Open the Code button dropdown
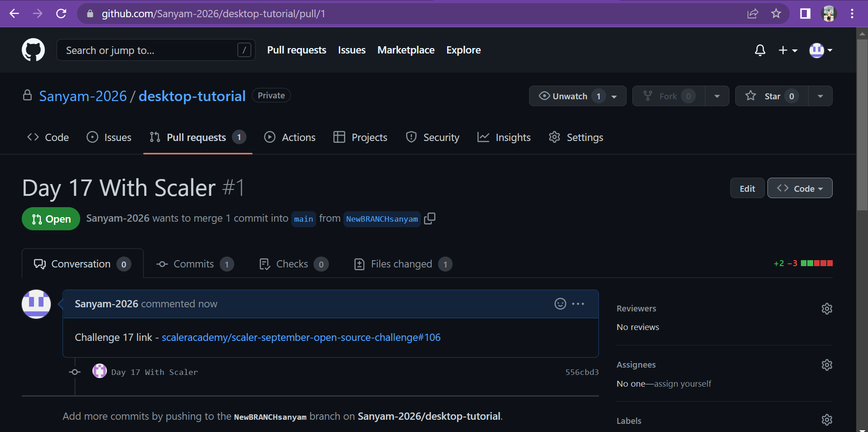868x432 pixels. [x=800, y=188]
